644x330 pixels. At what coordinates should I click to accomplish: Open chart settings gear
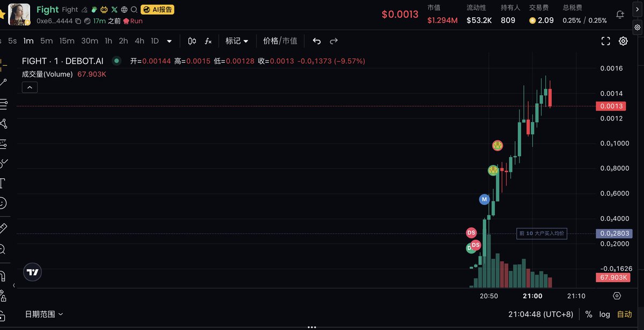(623, 41)
